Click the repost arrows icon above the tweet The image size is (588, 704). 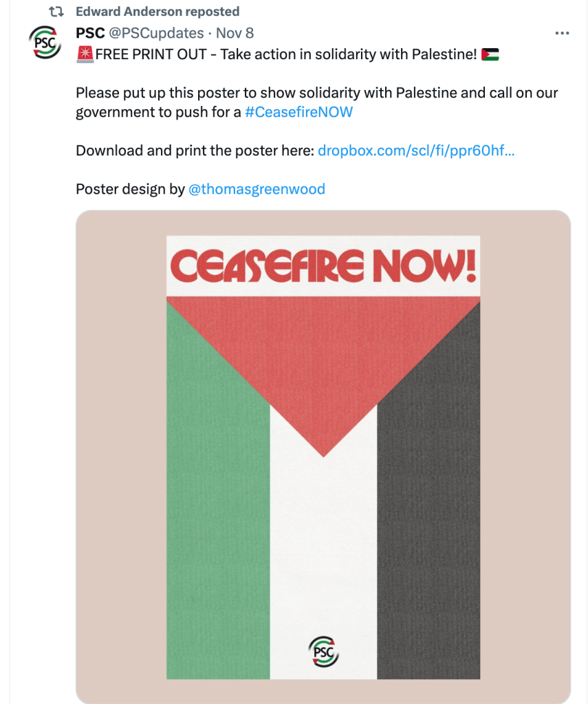56,12
